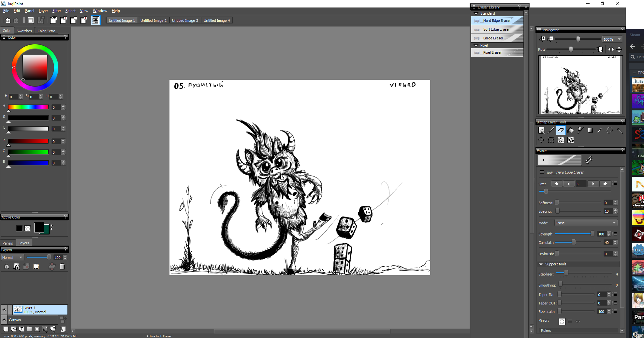The width and height of the screenshot is (644, 338).
Task: Select the transparent checkered swatch
Action: 27,228
